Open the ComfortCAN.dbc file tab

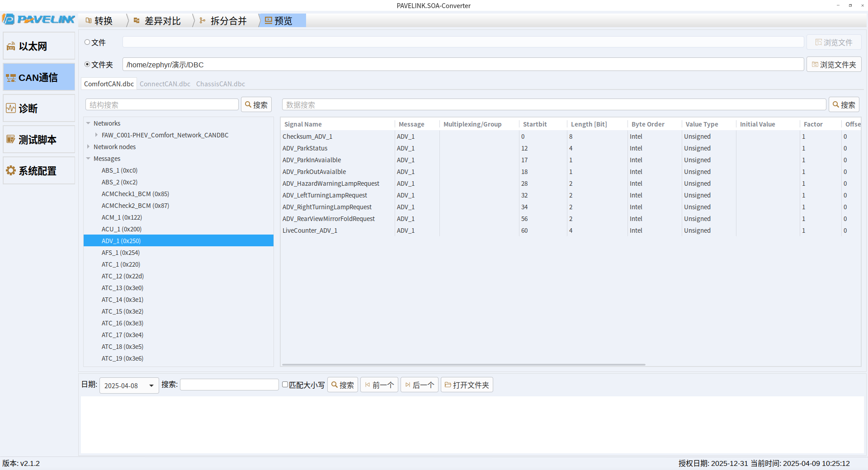[x=109, y=84]
